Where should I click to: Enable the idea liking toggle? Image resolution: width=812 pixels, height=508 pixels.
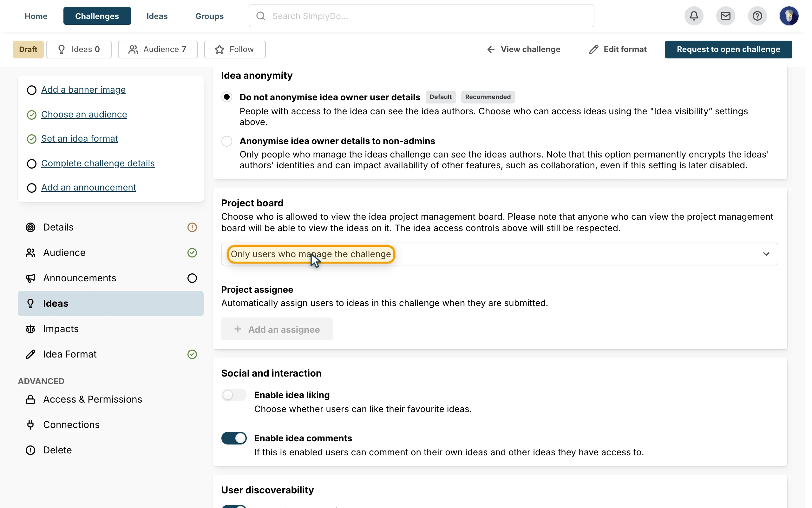click(x=234, y=395)
